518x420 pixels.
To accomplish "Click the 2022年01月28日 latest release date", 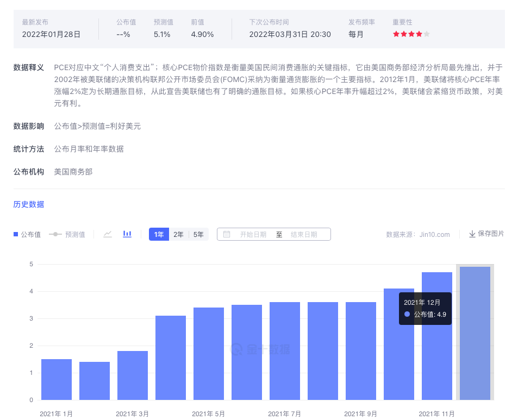I will pyautogui.click(x=51, y=34).
